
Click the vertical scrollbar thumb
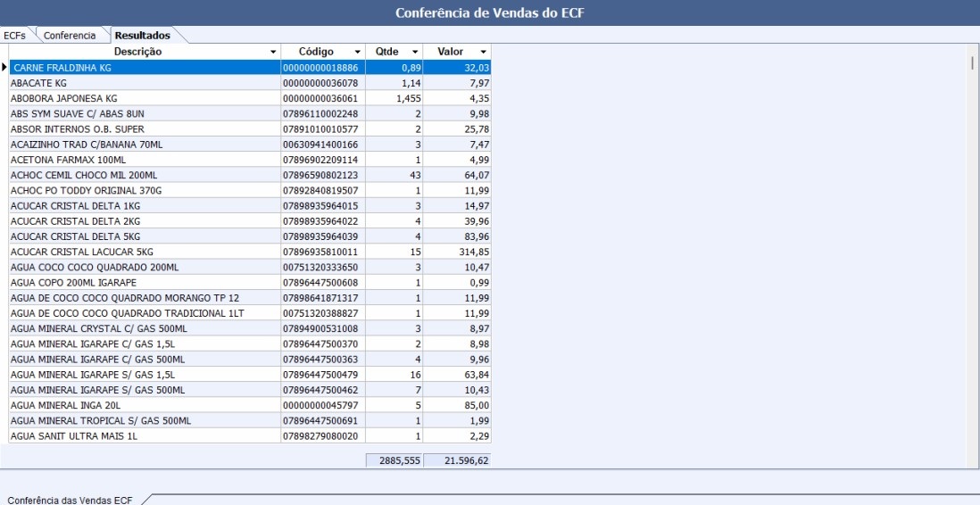pos(972,62)
